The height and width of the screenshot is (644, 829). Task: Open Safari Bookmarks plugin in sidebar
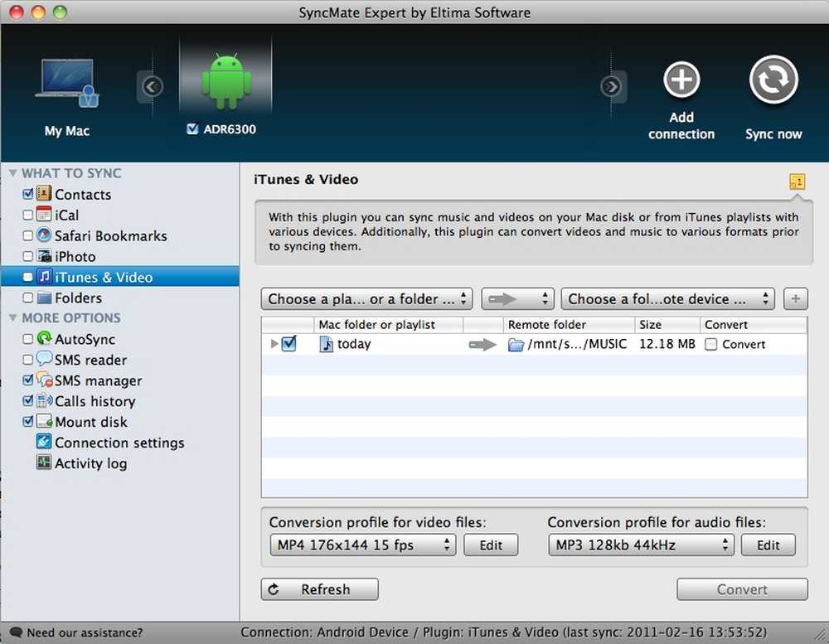point(111,236)
